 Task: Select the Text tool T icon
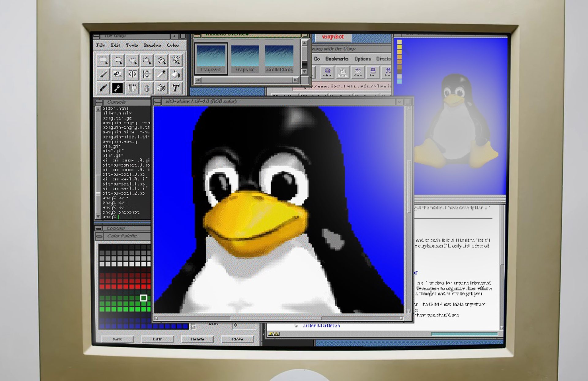coord(176,88)
